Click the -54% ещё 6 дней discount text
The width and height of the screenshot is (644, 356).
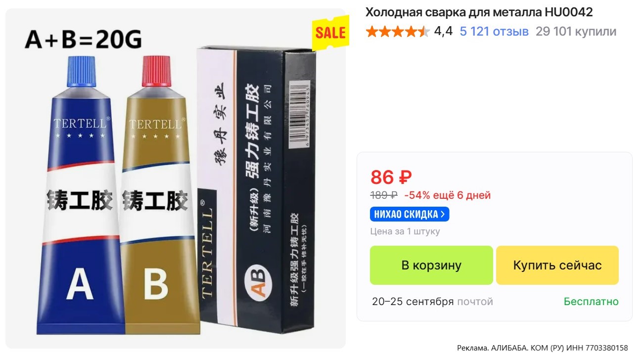pyautogui.click(x=447, y=195)
